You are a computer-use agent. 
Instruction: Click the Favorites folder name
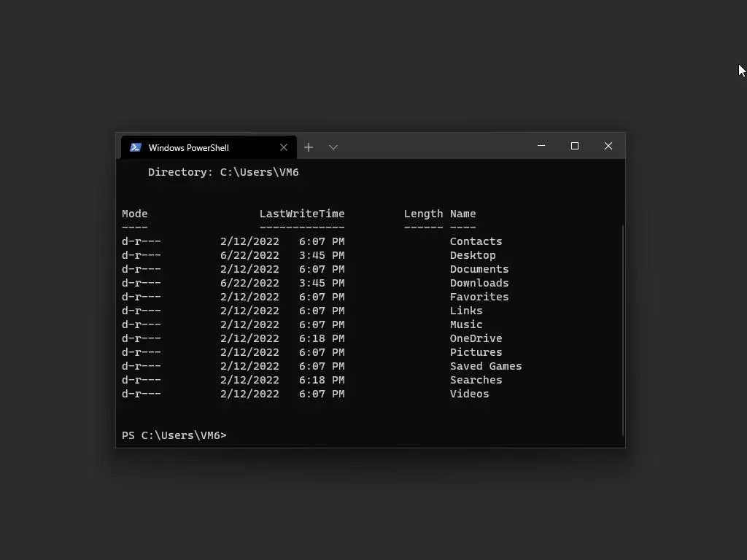pyautogui.click(x=479, y=297)
